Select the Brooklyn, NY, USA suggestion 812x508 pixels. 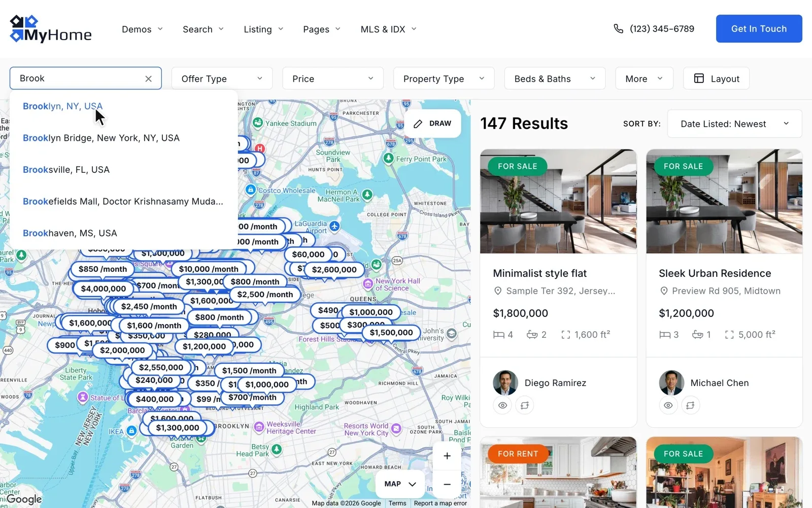click(123, 106)
